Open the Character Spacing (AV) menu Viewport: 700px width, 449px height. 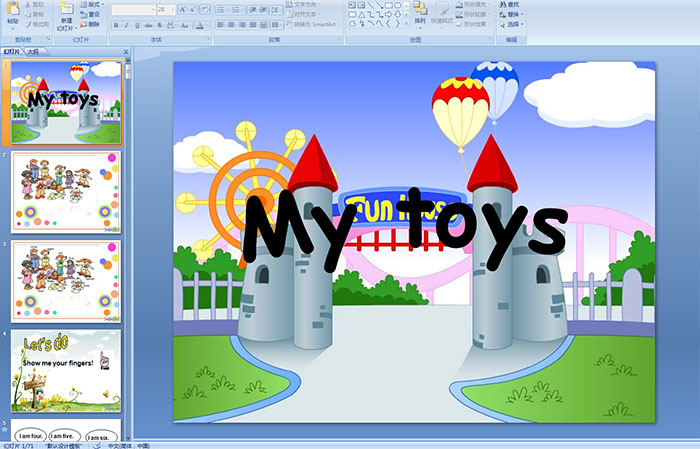(x=171, y=25)
